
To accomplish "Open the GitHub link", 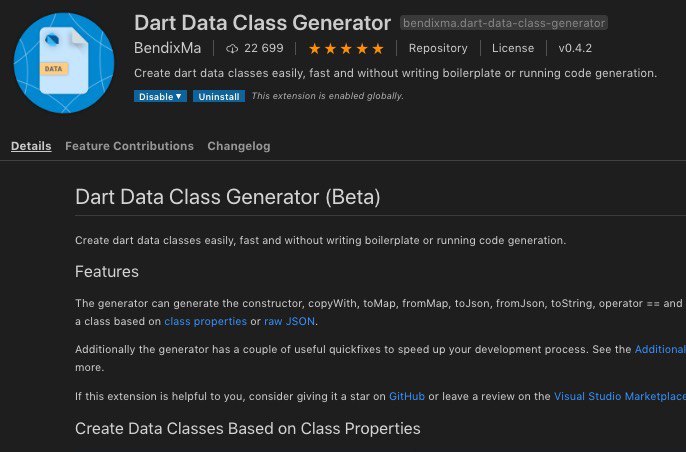I will 407,396.
